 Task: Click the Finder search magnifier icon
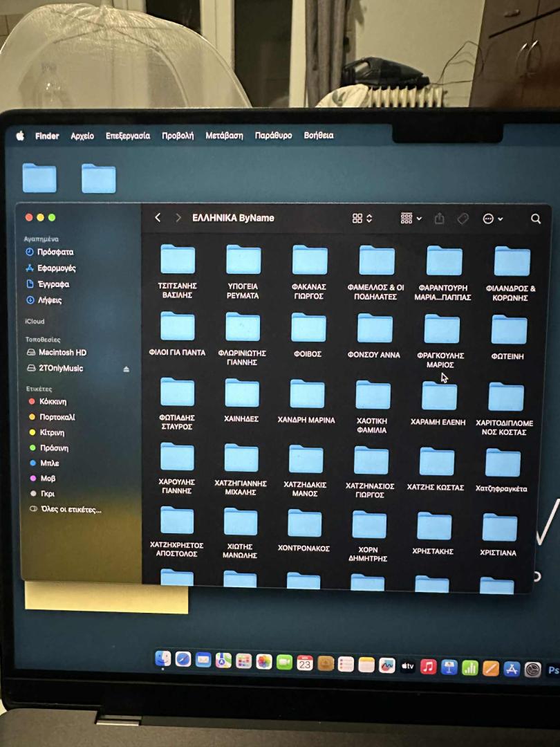[x=536, y=219]
